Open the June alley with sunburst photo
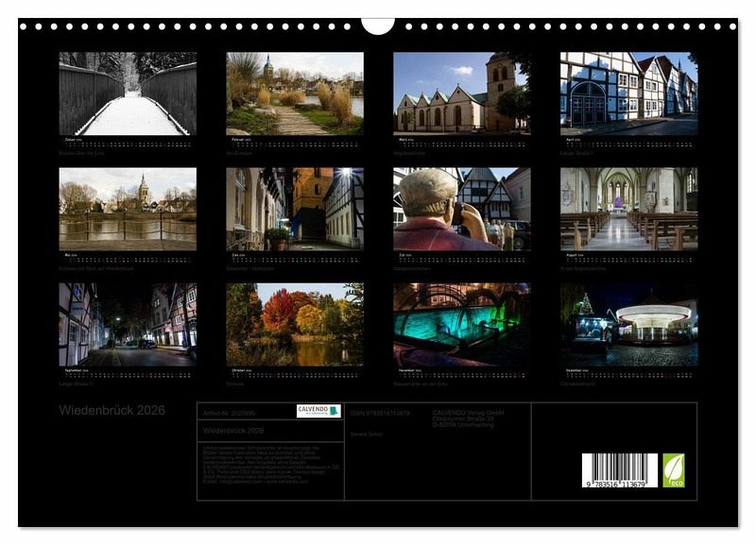The height and width of the screenshot is (545, 756). pyautogui.click(x=295, y=209)
